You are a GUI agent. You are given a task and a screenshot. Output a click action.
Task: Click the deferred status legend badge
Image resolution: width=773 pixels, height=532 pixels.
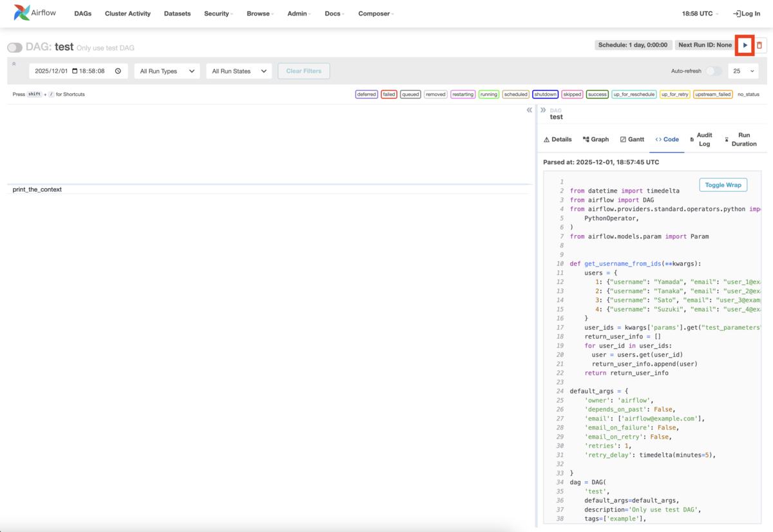(367, 95)
